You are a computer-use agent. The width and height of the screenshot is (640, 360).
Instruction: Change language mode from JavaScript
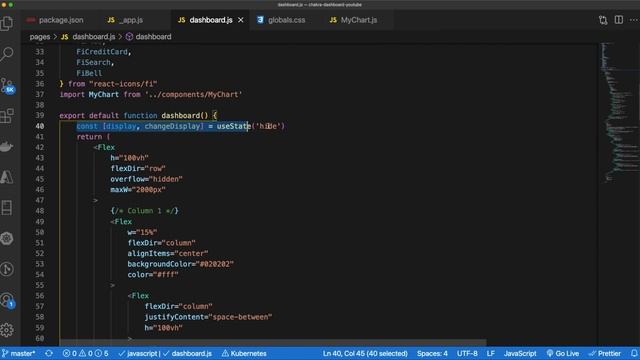pyautogui.click(x=520, y=353)
